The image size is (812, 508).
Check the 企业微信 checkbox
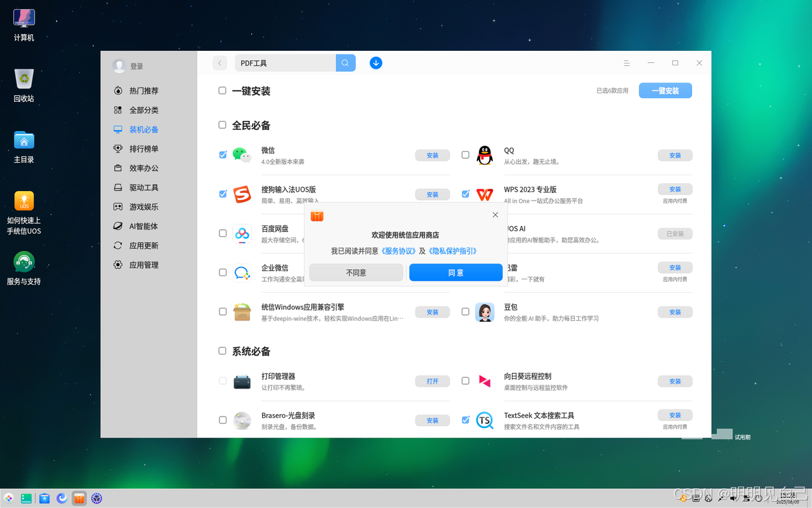pos(223,272)
